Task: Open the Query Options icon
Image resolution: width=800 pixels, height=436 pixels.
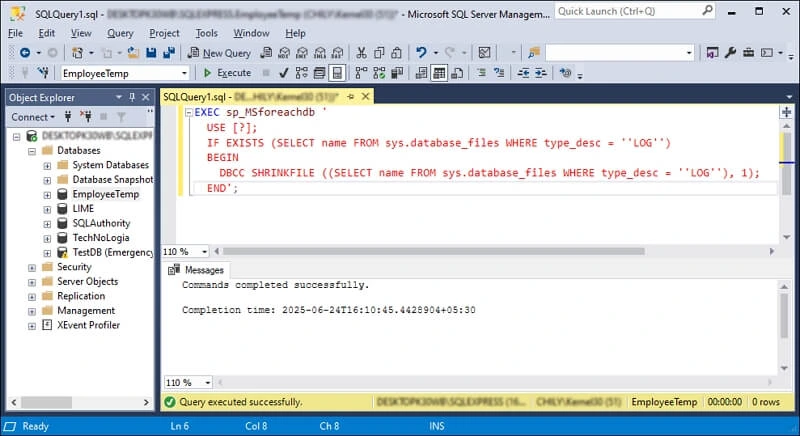Action: pyautogui.click(x=319, y=73)
